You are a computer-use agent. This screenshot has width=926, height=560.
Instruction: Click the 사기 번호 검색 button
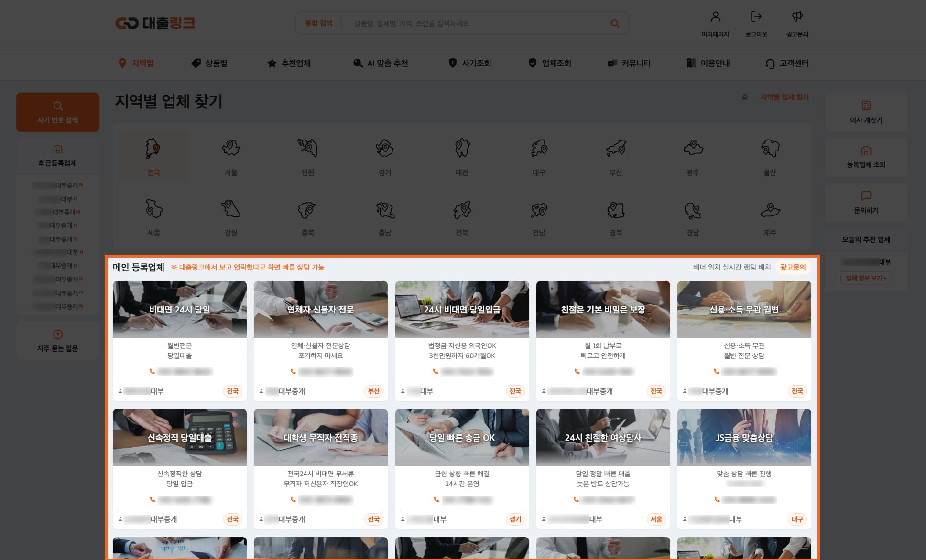(x=57, y=112)
